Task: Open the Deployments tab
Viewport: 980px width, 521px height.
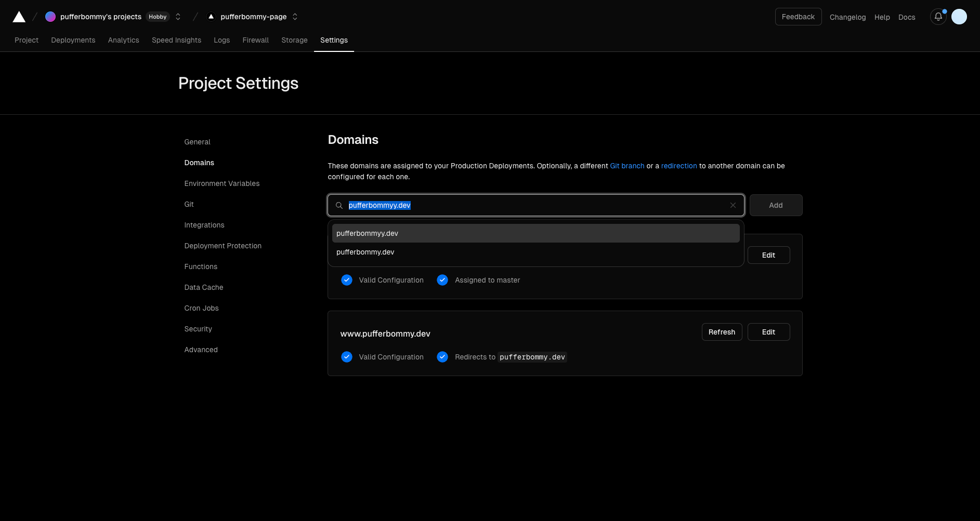Action: click(73, 40)
